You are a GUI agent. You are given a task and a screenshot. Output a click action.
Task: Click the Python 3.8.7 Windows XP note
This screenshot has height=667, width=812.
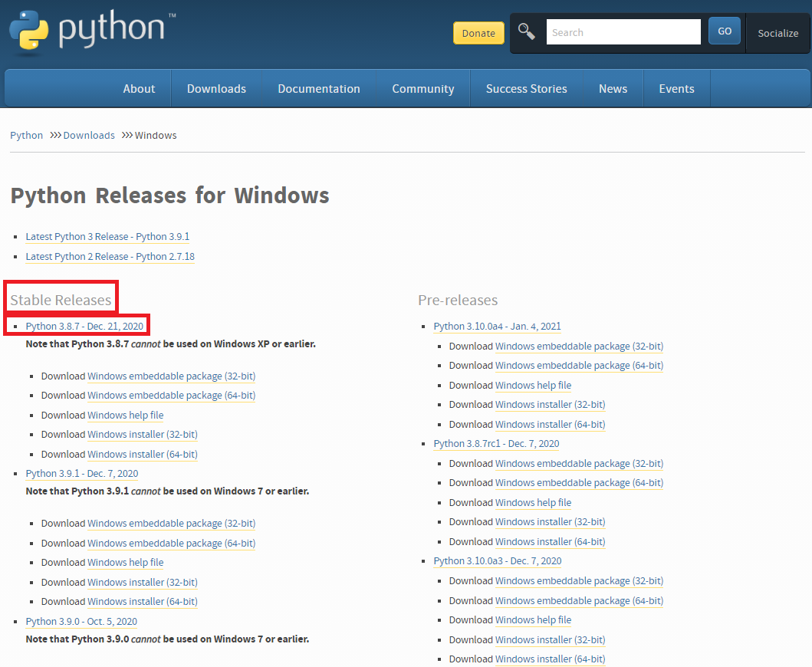(x=170, y=344)
